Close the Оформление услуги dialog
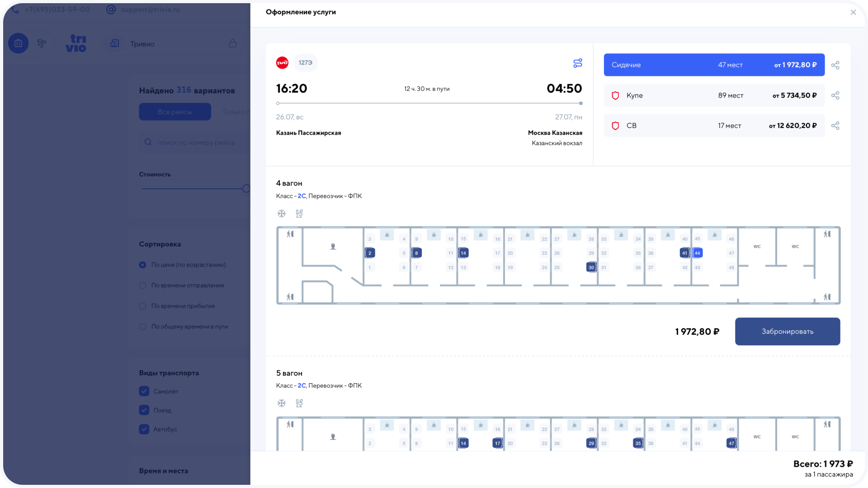 (853, 12)
